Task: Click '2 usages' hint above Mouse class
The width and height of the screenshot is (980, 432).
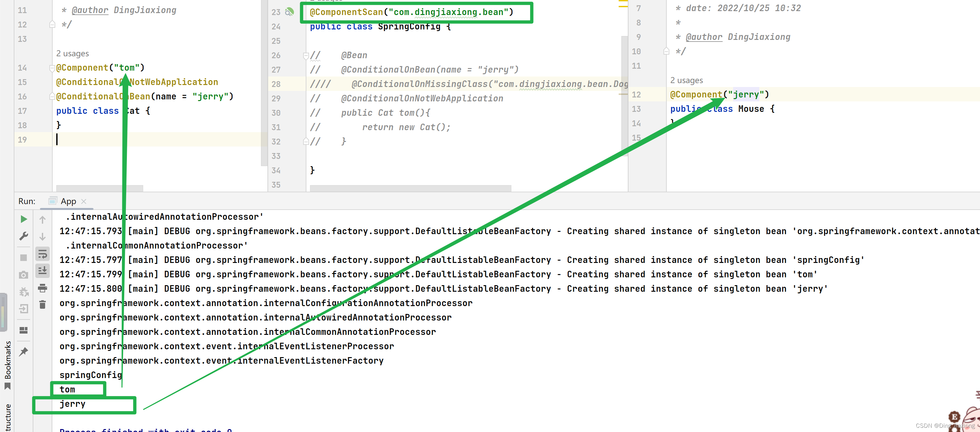Action: 686,81
